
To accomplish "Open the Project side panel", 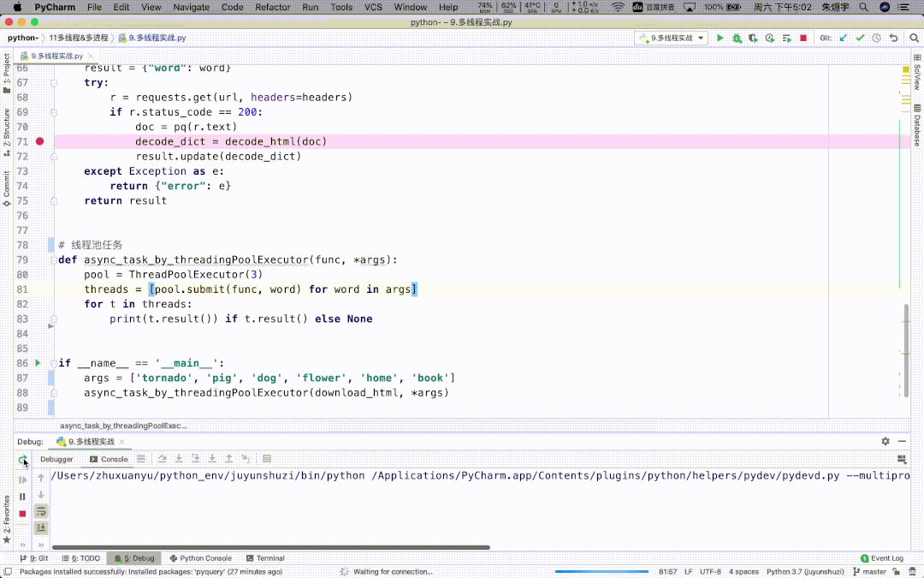I will 7,73.
